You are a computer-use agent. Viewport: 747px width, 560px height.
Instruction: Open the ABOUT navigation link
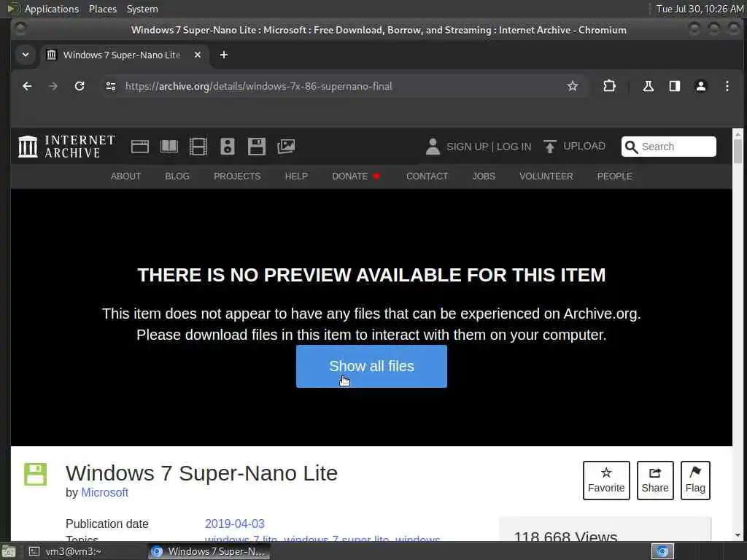click(125, 176)
